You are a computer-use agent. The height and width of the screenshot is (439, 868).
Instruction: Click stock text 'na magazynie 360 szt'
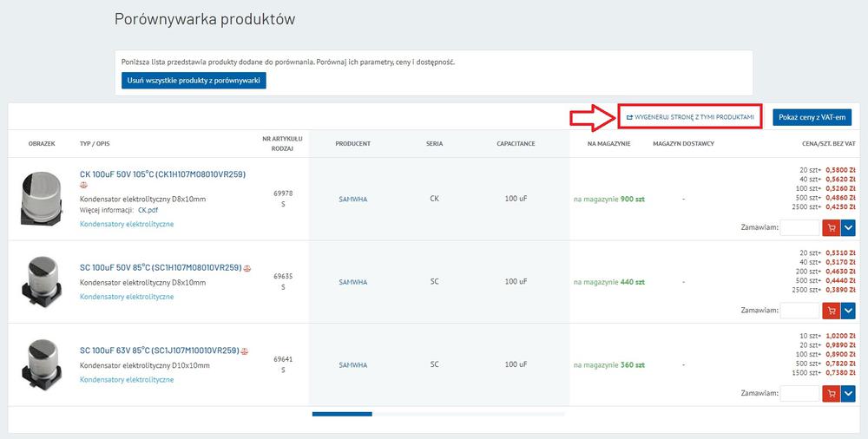pos(609,364)
